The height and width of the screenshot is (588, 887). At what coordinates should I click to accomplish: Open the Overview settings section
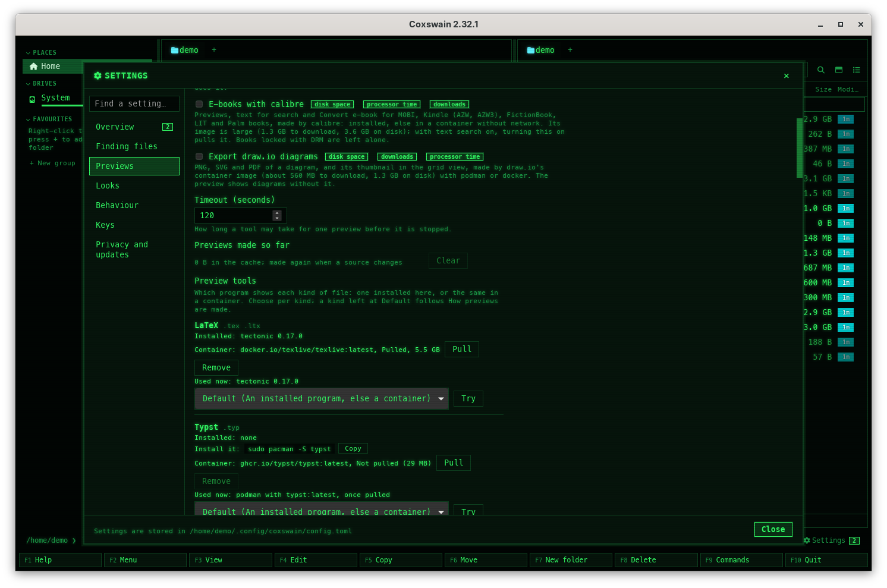[x=134, y=127]
